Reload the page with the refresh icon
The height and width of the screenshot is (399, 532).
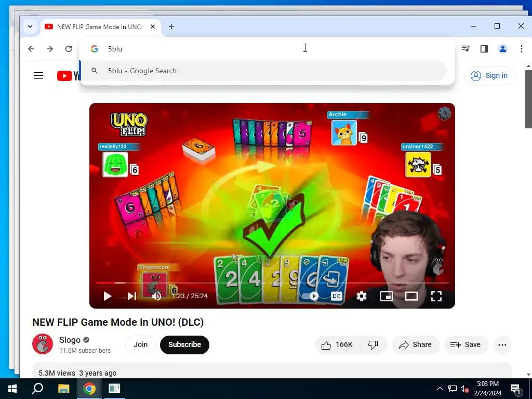point(69,49)
